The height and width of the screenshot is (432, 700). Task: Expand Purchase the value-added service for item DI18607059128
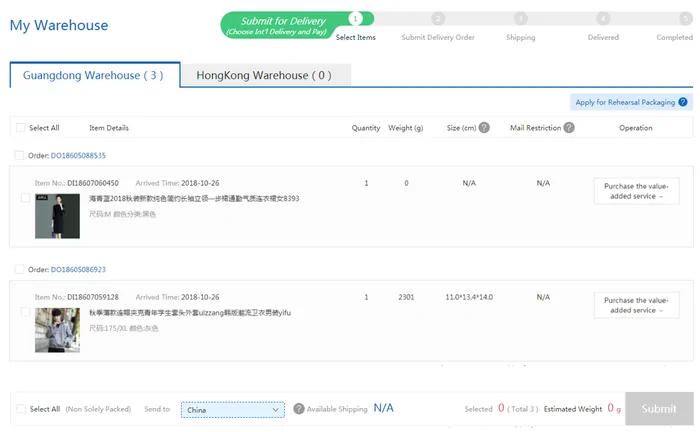tap(637, 305)
